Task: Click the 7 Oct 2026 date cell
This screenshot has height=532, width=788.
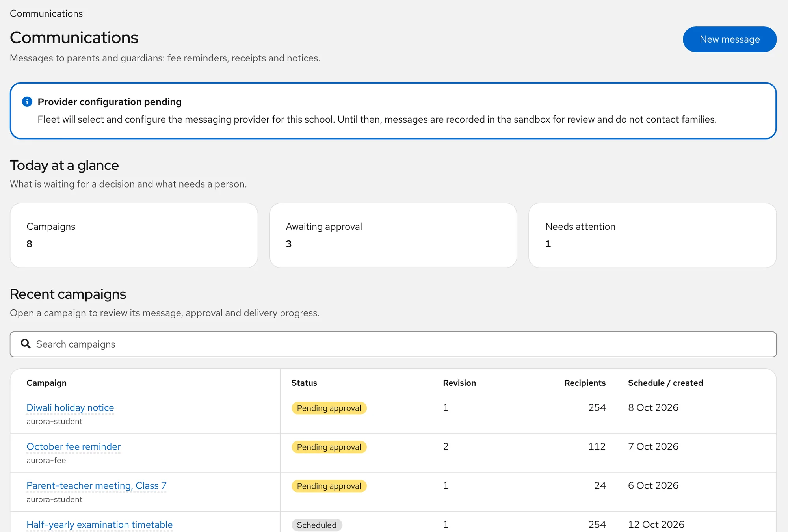Action: tap(653, 446)
